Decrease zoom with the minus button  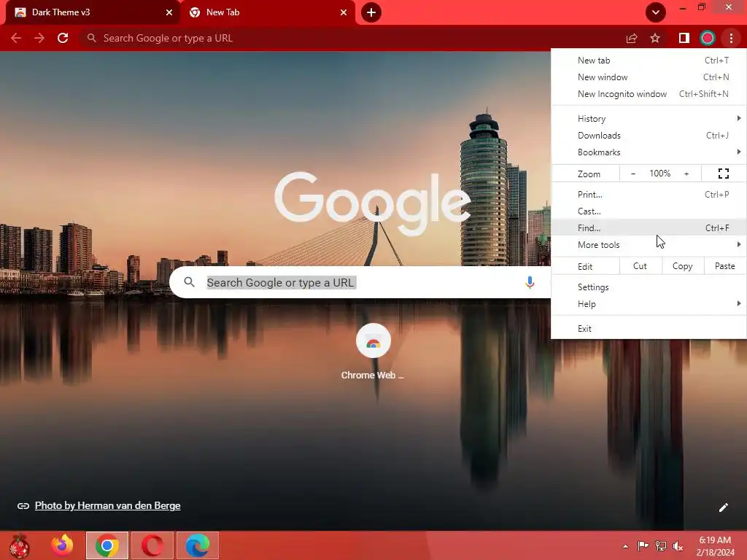point(632,174)
